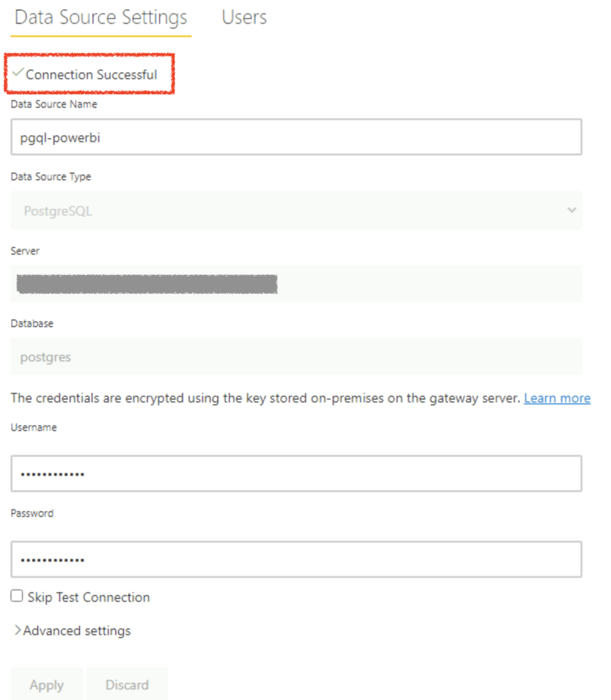Click the Data Source Name field

click(x=296, y=137)
